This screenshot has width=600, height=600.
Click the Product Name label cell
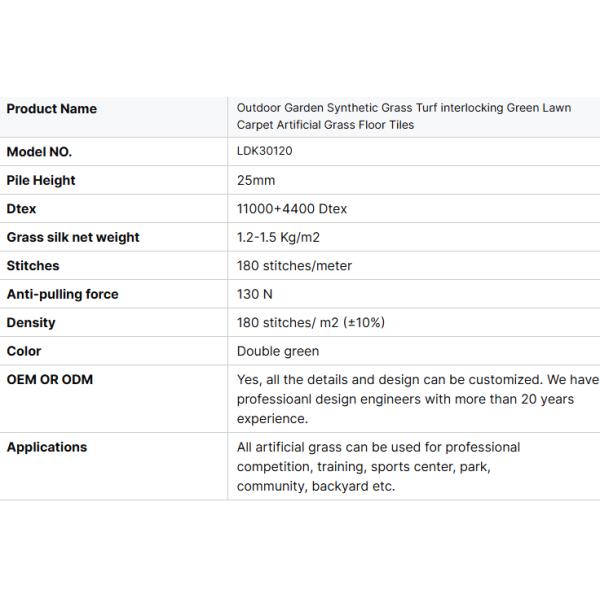pyautogui.click(x=52, y=108)
